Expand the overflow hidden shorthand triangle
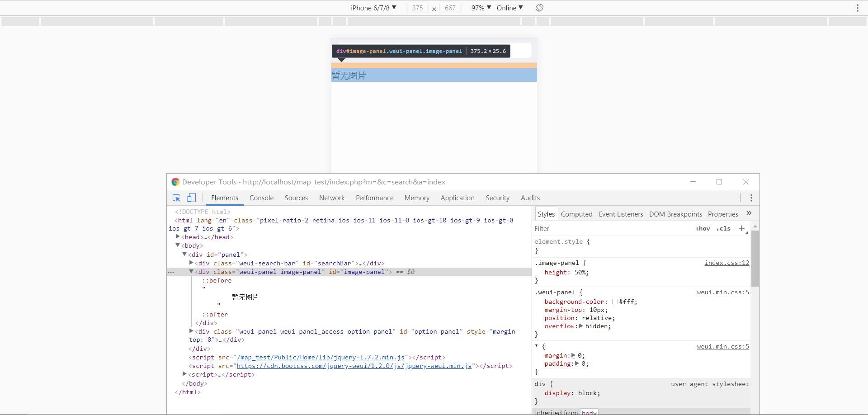868x415 pixels. (x=581, y=326)
